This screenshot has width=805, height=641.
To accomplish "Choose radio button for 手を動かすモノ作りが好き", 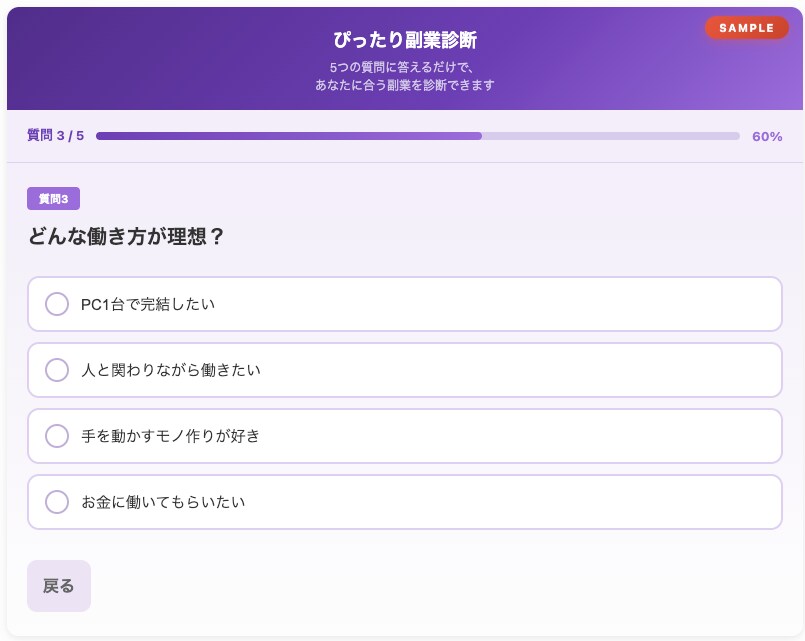I will point(57,436).
